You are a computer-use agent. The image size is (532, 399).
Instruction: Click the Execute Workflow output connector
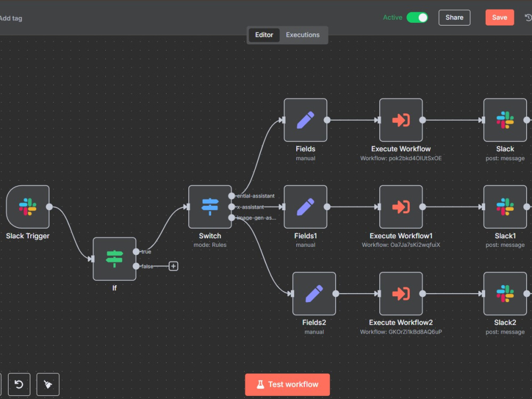422,120
